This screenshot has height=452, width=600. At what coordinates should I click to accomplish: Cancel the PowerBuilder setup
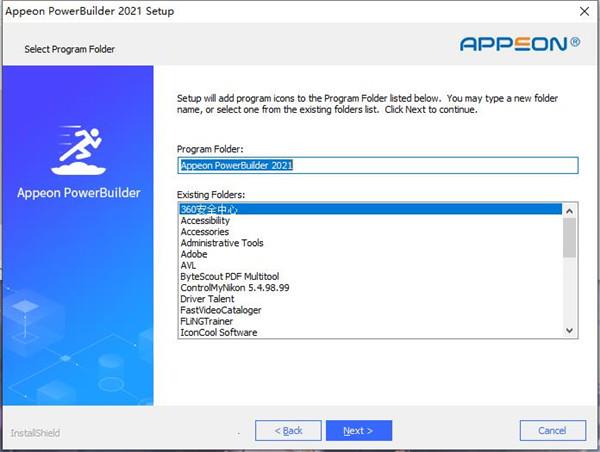tap(553, 431)
